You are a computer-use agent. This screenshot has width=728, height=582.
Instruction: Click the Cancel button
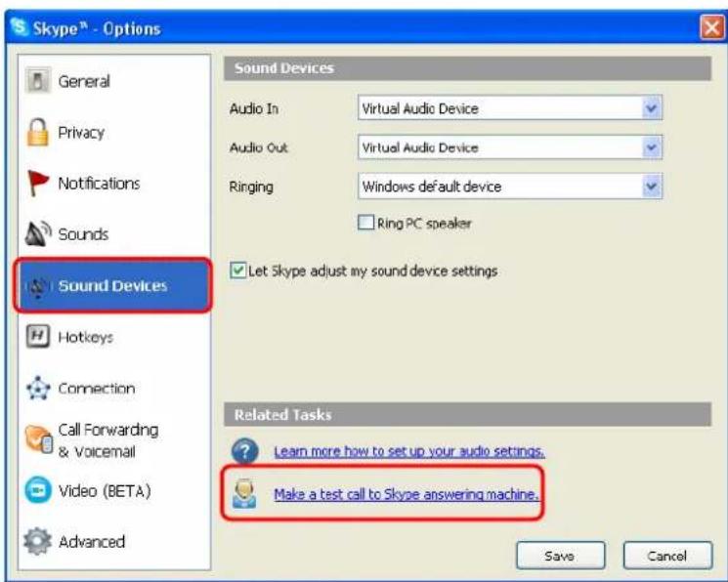click(667, 556)
